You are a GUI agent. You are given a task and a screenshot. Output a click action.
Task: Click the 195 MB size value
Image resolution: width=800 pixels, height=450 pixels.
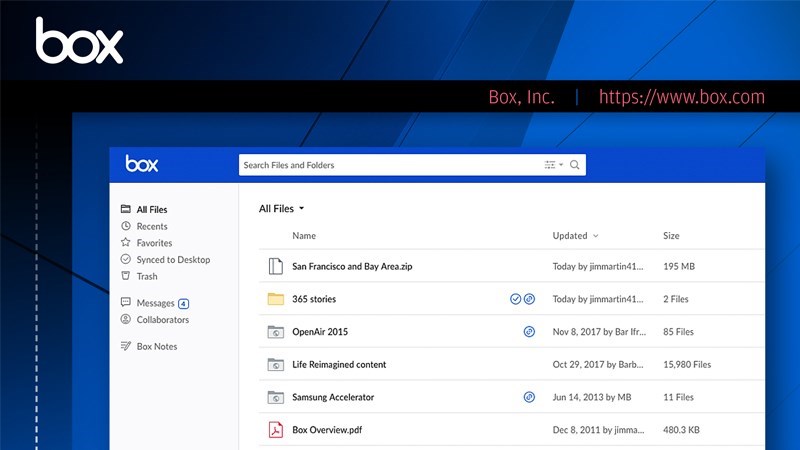[679, 266]
